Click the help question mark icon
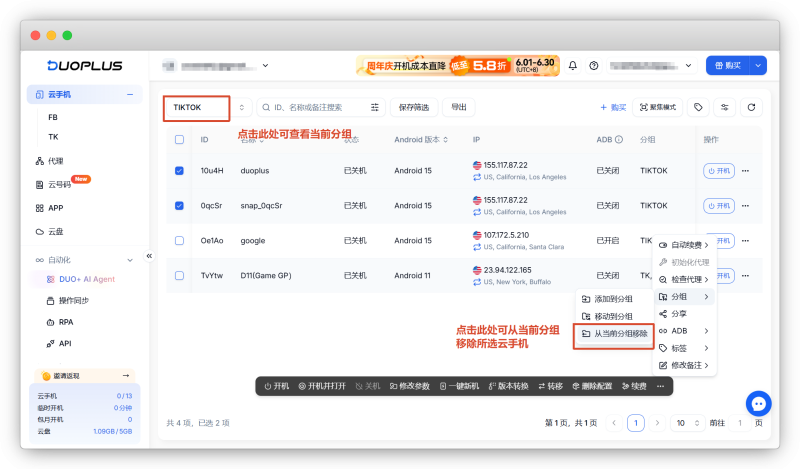 [593, 65]
